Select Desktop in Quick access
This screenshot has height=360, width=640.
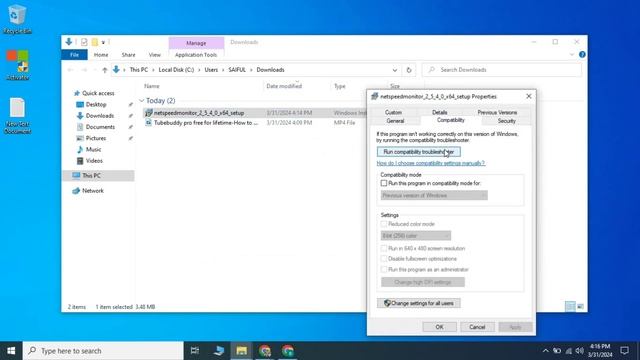click(96, 104)
